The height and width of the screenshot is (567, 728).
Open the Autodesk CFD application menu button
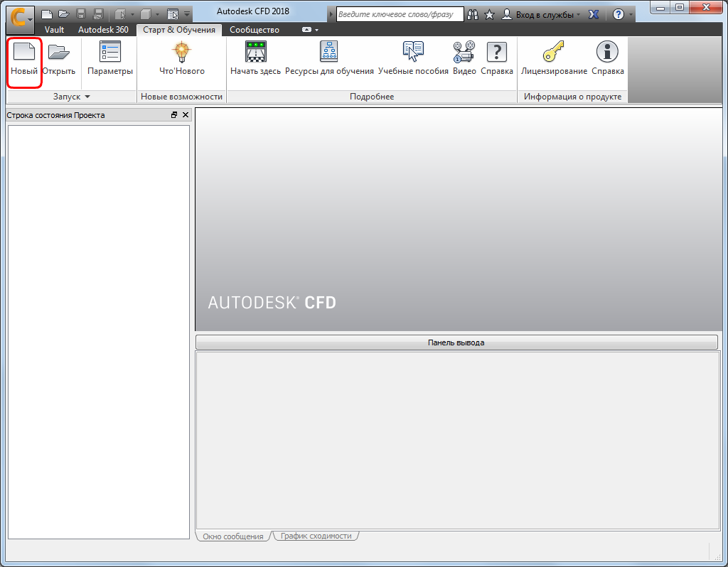[21, 19]
